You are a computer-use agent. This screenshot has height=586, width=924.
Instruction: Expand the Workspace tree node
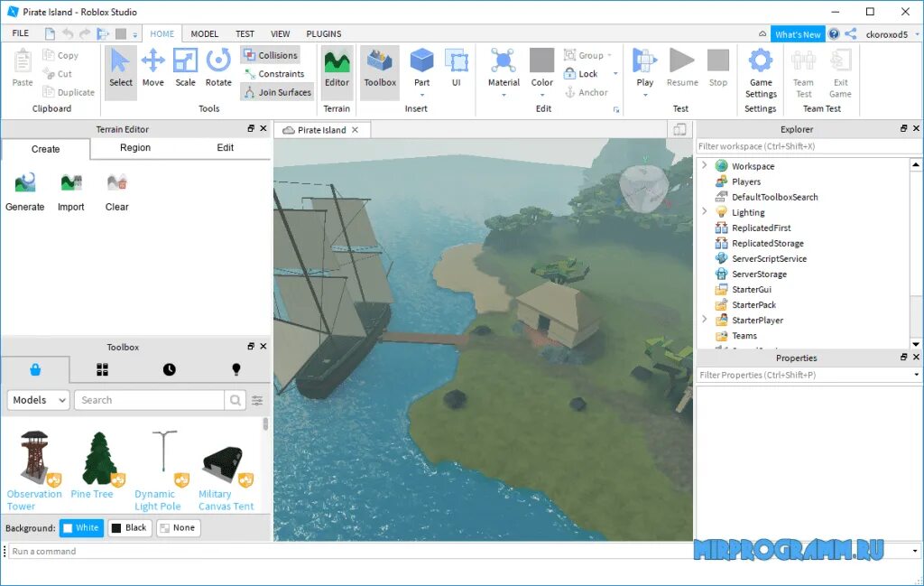coord(704,165)
